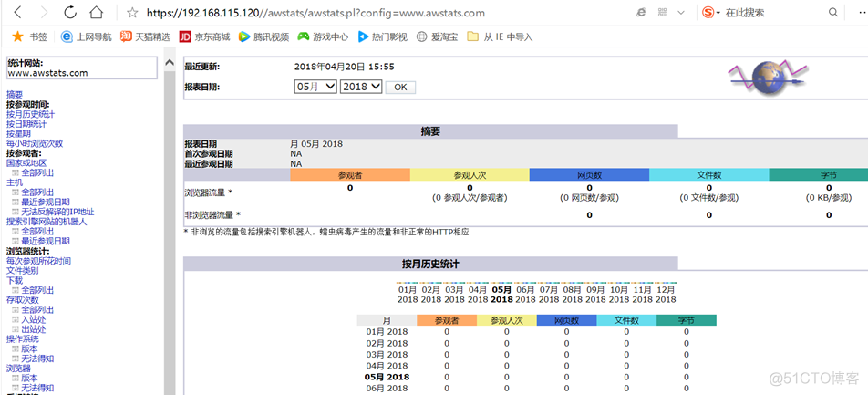Click the 12月 2018 month link in chart

pos(666,294)
